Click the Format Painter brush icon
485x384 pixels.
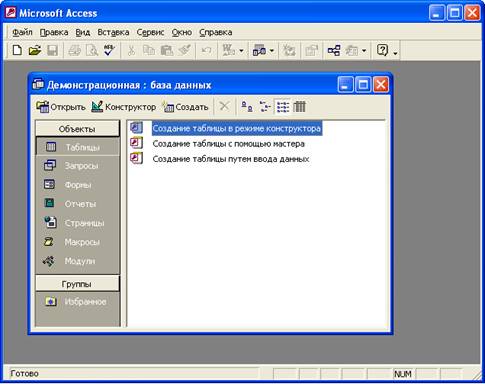click(184, 50)
